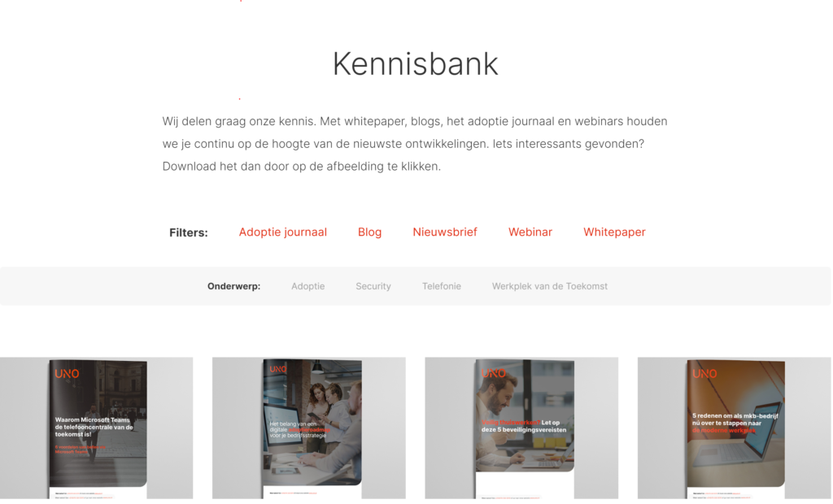Open the digitale roadmap whitepaper cover
Viewport: 833px width, 504px height.
(309, 428)
